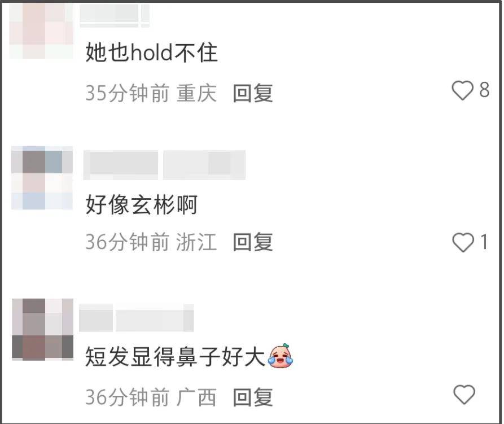This screenshot has height=424, width=504.
Task: Open avatar of the Zhejiang commenter
Action: (42, 178)
